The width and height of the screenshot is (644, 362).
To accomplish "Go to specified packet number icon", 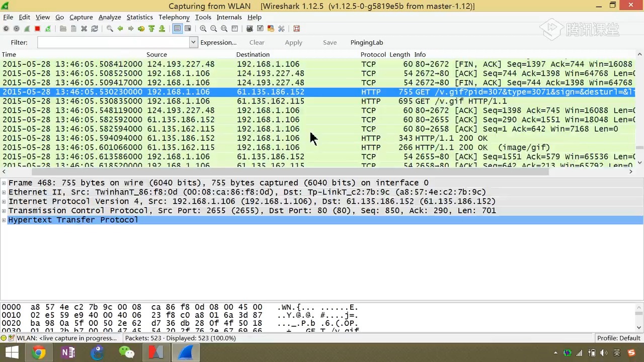I will [x=141, y=29].
